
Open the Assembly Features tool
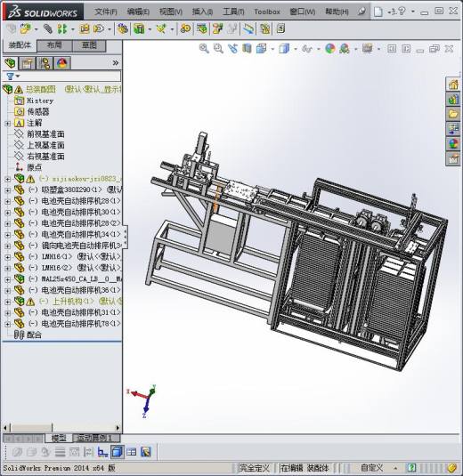(139, 29)
